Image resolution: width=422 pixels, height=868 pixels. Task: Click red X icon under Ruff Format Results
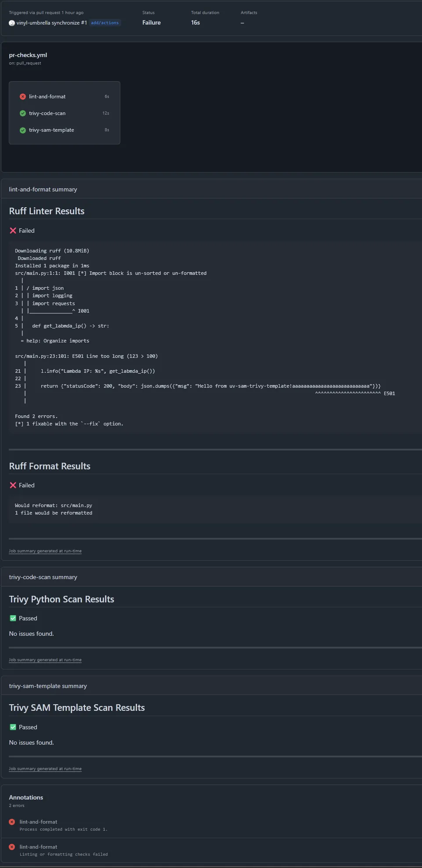click(13, 485)
